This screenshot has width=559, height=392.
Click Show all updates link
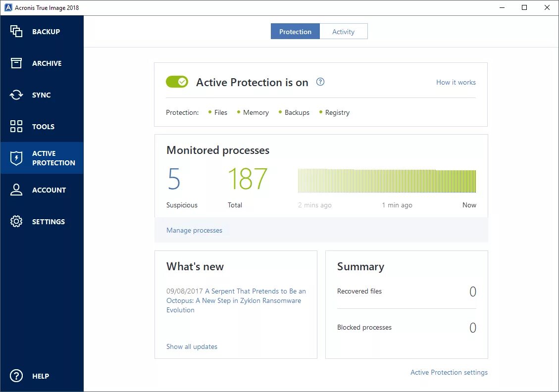192,346
